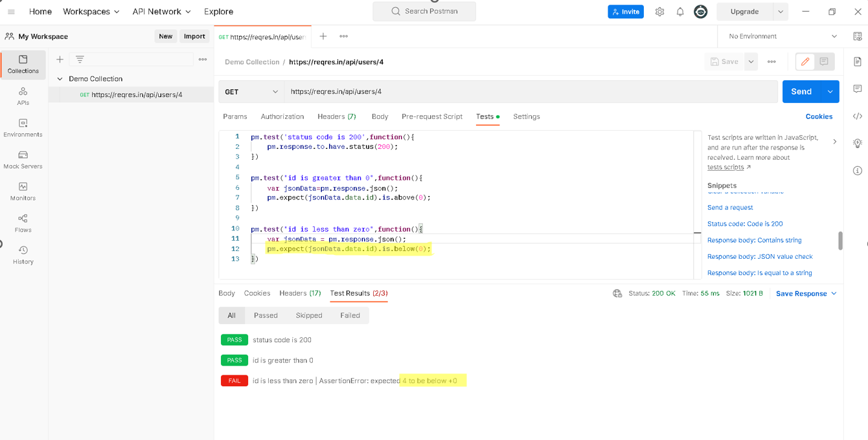868x440 pixels.
Task: Insert 'Response body: JSON value check' snippet
Action: tap(760, 256)
